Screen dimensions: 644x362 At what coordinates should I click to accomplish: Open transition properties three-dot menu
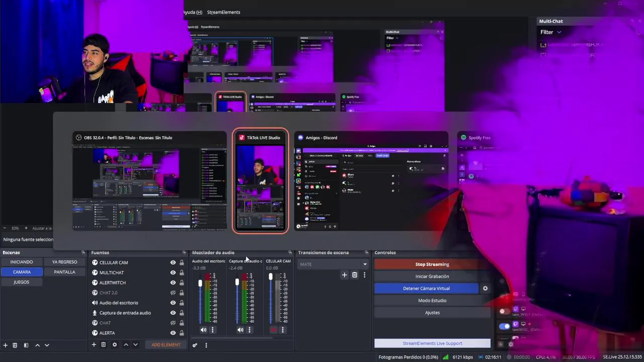364,275
